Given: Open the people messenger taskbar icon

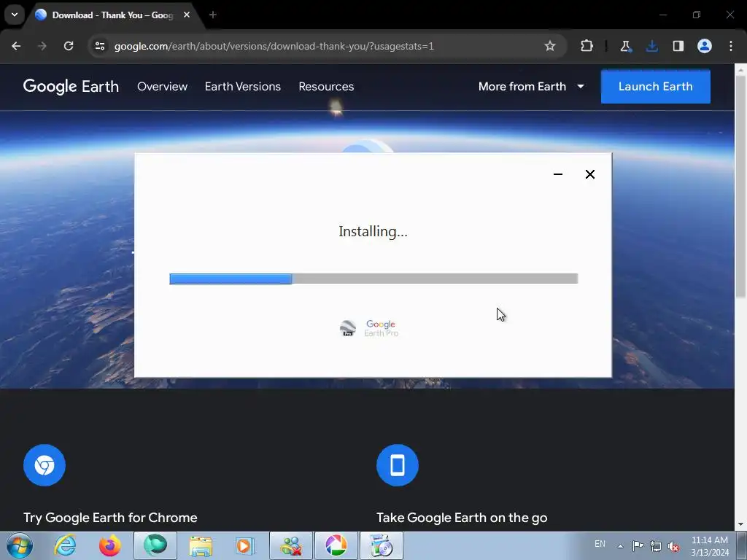Looking at the screenshot, I should [291, 545].
